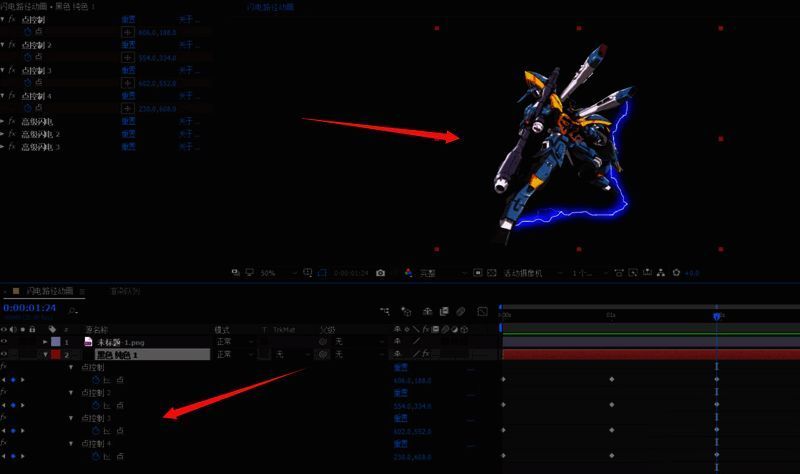Click the pixel aspect ratio correction icon

coord(619,273)
